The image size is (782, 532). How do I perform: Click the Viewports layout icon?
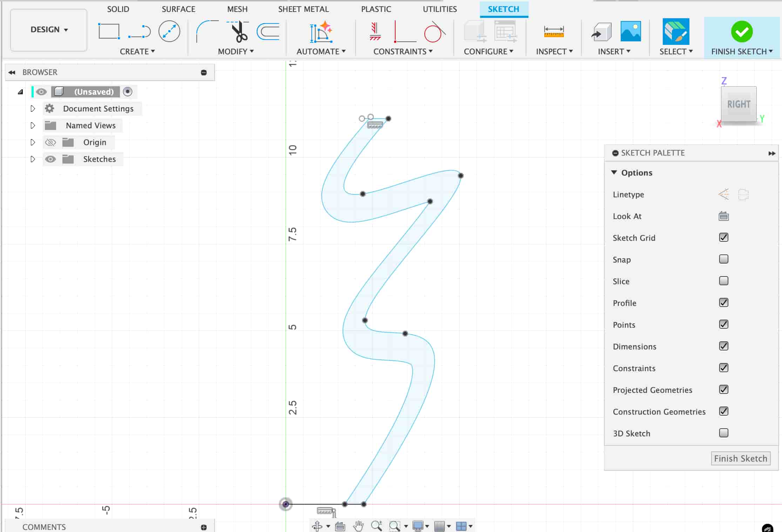pyautogui.click(x=461, y=526)
